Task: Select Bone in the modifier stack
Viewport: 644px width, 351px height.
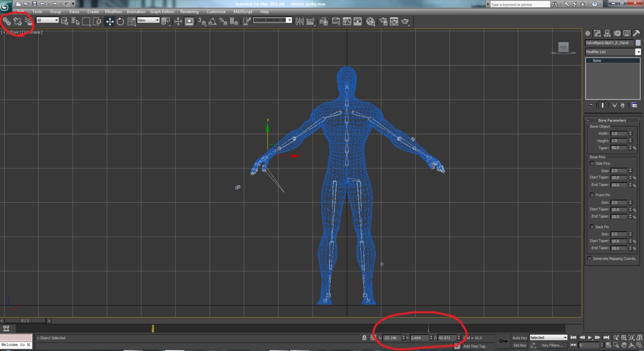Action: (613, 60)
